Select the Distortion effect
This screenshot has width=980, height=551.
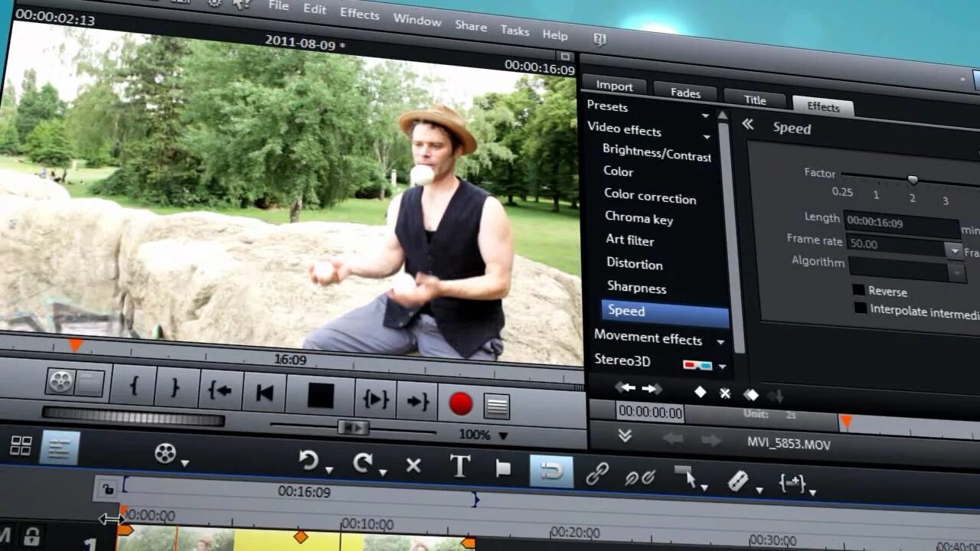point(635,264)
